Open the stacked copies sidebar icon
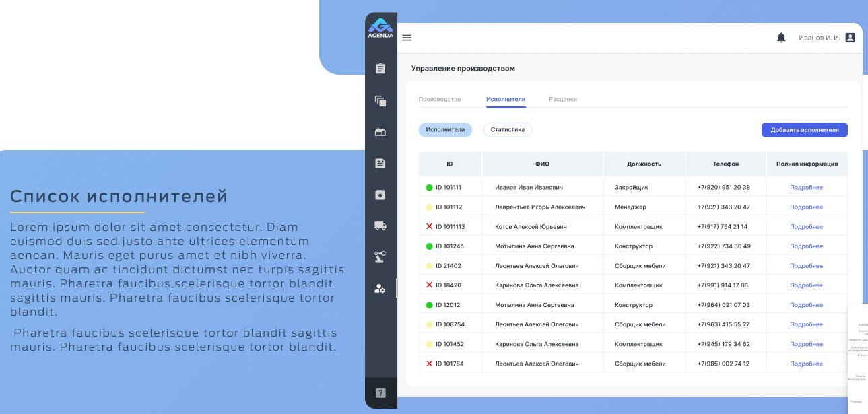This screenshot has width=868, height=414. tap(380, 101)
